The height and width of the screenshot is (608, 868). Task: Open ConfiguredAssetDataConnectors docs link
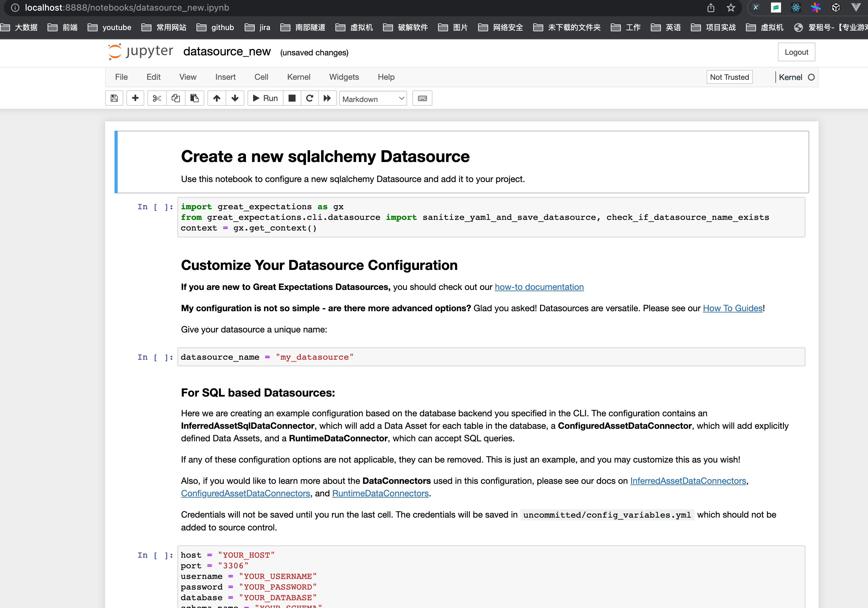[x=245, y=493]
